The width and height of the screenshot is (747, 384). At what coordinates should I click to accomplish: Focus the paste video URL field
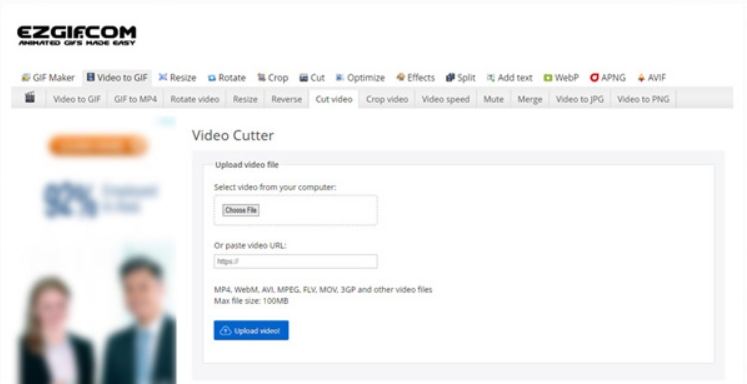tap(295, 262)
